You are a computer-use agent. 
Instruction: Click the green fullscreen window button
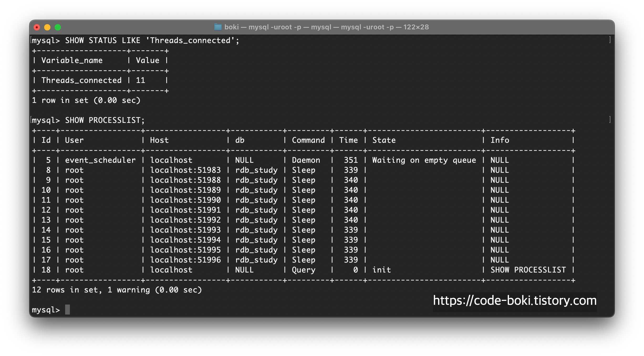[58, 27]
